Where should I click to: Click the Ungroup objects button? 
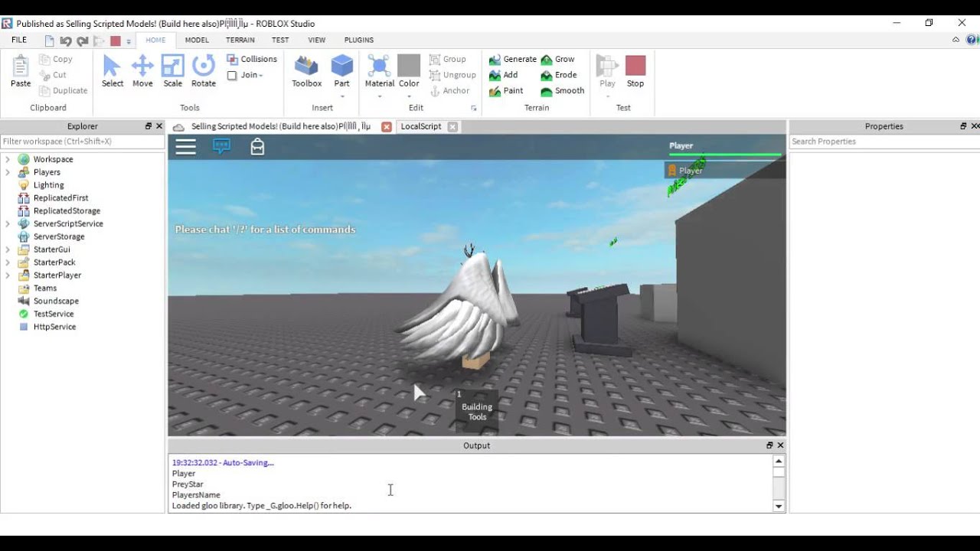452,75
